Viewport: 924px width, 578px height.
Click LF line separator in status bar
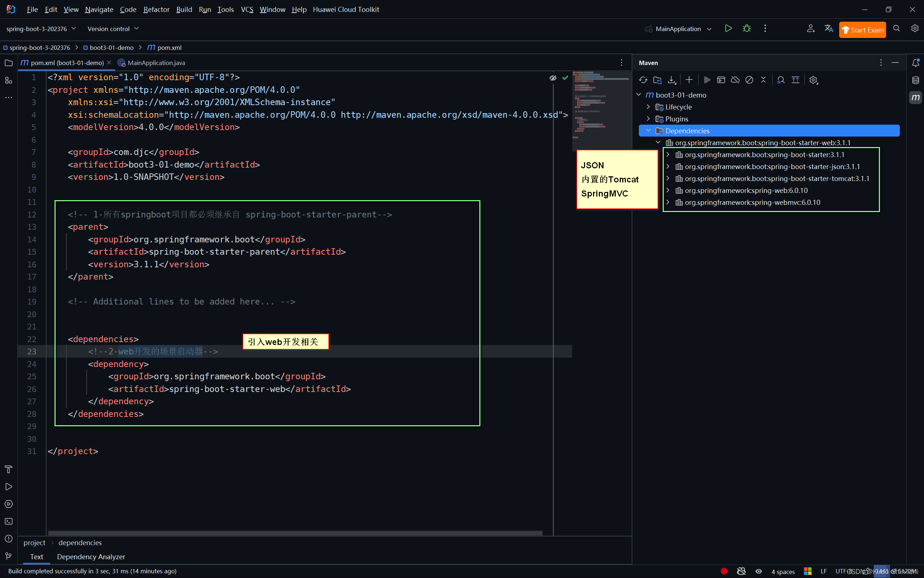click(824, 571)
